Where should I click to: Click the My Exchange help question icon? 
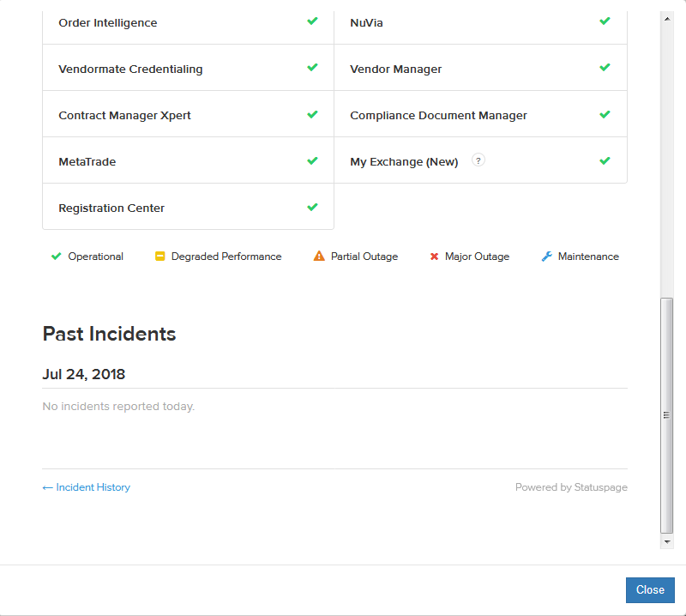478,160
